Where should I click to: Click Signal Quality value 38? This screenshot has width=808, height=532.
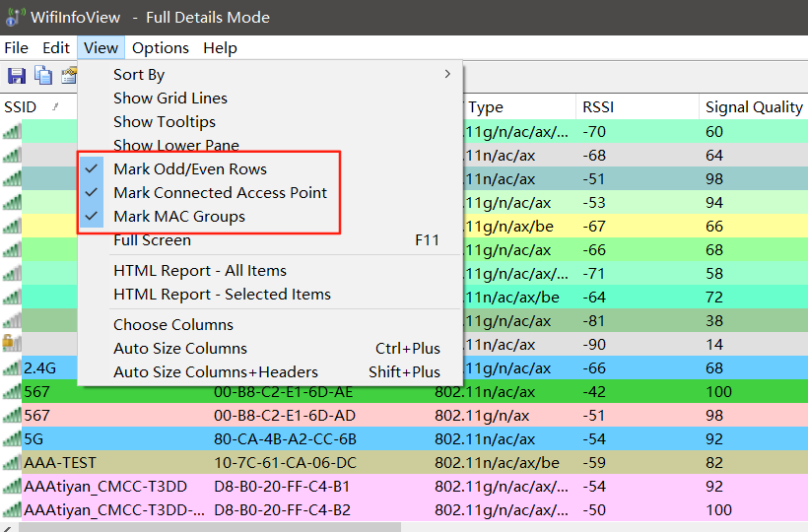click(x=714, y=320)
